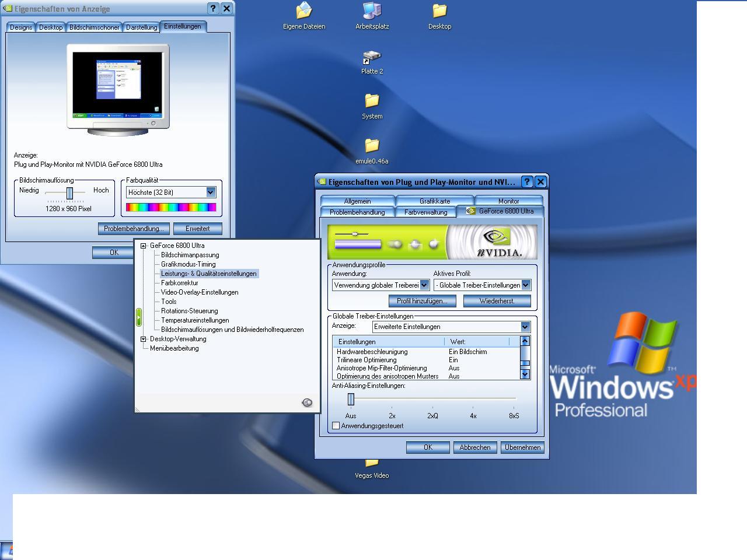Click the Einstellungen column header

(x=389, y=342)
